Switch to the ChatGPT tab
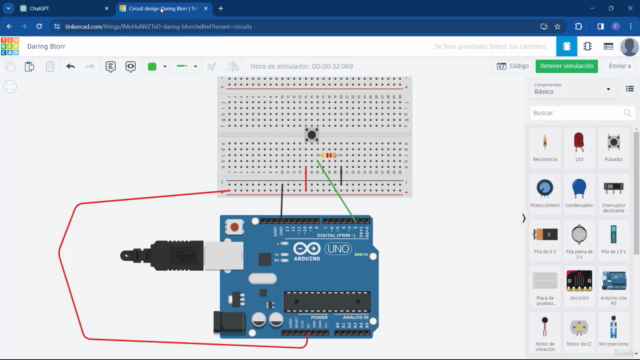This screenshot has width=640, height=360. pyautogui.click(x=64, y=8)
